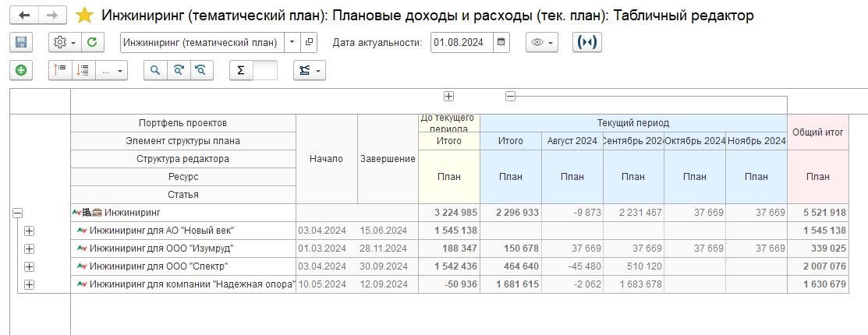Open the eye visibility options menu
This screenshot has width=868, height=335.
[541, 43]
